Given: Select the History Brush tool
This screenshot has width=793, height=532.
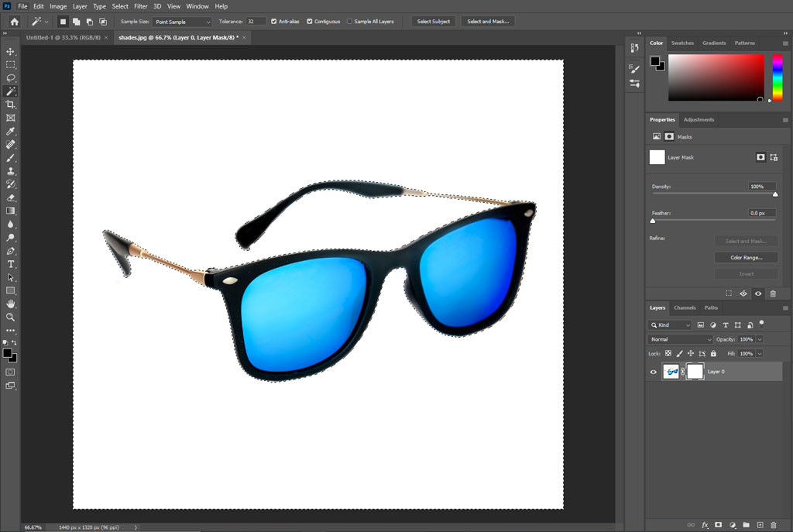Looking at the screenshot, I should 10,184.
